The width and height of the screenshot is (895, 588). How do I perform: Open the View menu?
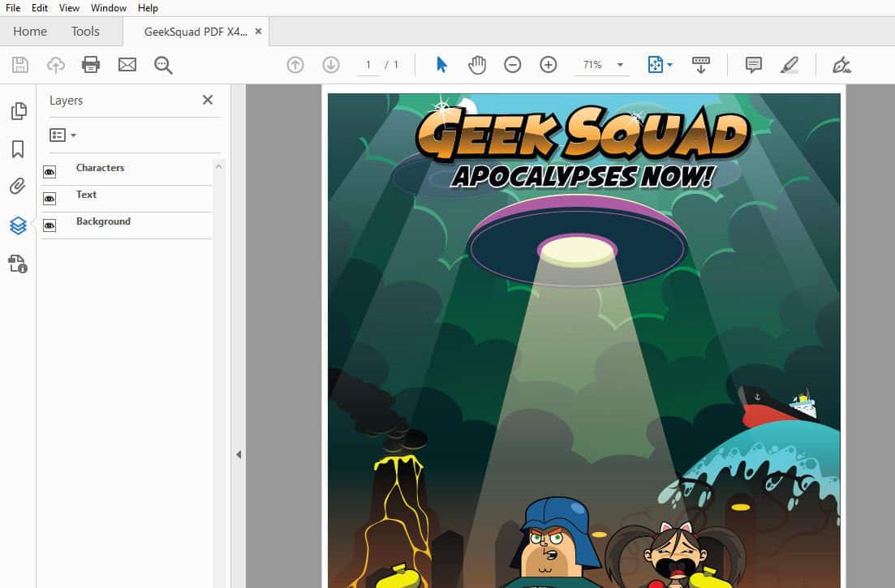[69, 7]
